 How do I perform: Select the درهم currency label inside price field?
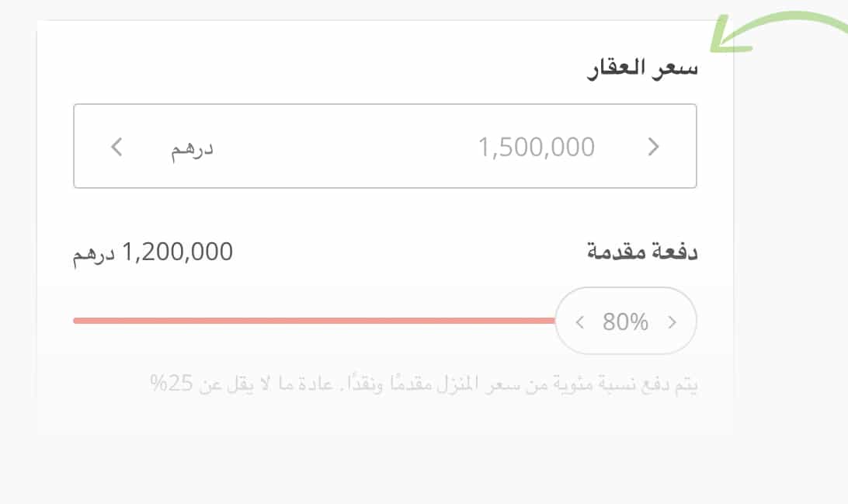[x=193, y=148]
